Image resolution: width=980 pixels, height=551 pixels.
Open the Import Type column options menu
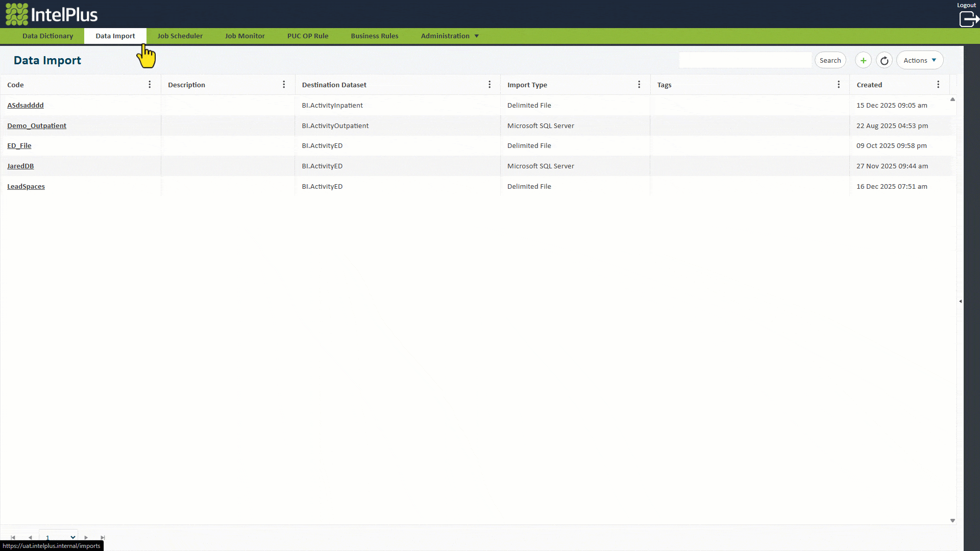(x=639, y=85)
